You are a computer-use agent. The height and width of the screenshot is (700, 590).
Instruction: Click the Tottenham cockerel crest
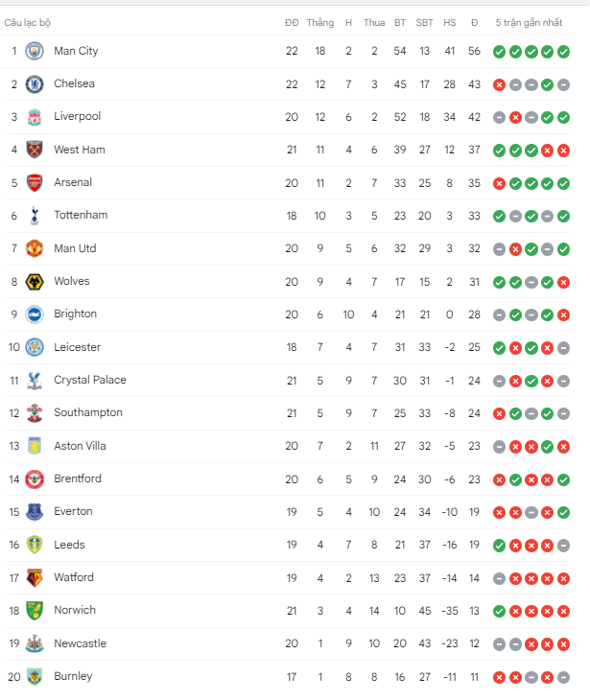click(35, 216)
